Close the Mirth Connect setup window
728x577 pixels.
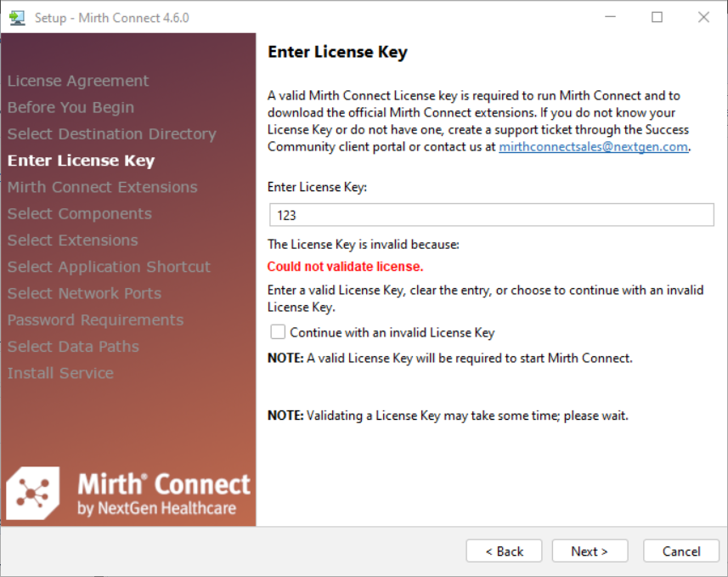click(x=703, y=17)
